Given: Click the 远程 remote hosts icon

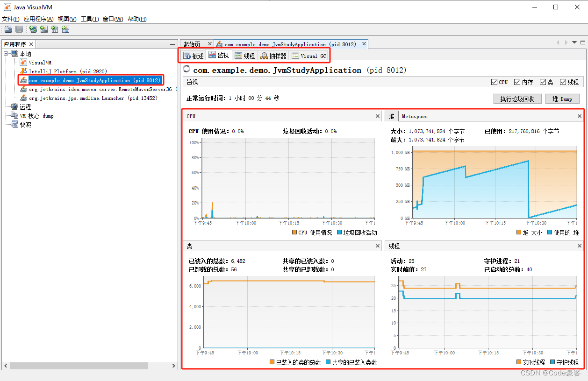Looking at the screenshot, I should pyautogui.click(x=14, y=107).
